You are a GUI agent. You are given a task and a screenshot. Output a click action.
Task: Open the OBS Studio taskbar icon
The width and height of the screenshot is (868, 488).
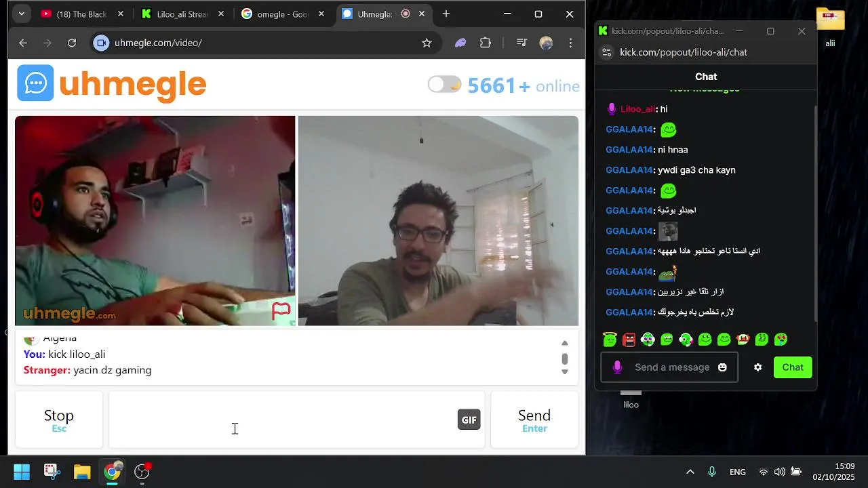142,472
